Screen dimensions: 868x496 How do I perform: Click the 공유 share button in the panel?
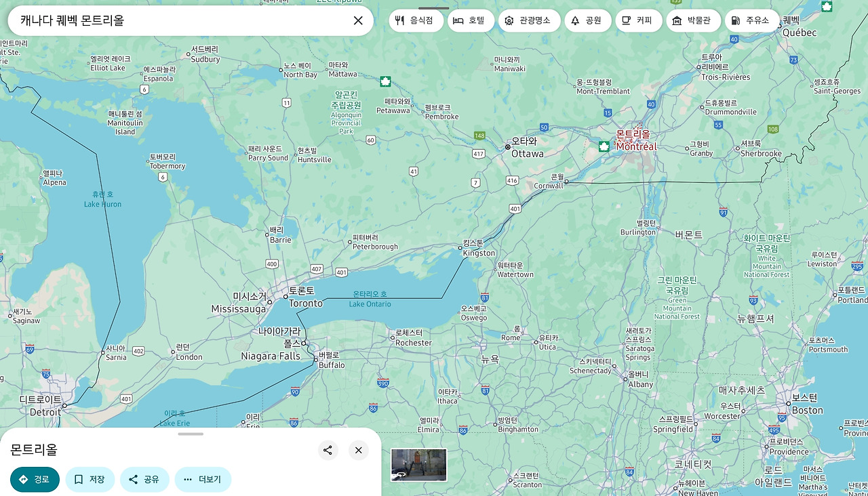pos(144,479)
